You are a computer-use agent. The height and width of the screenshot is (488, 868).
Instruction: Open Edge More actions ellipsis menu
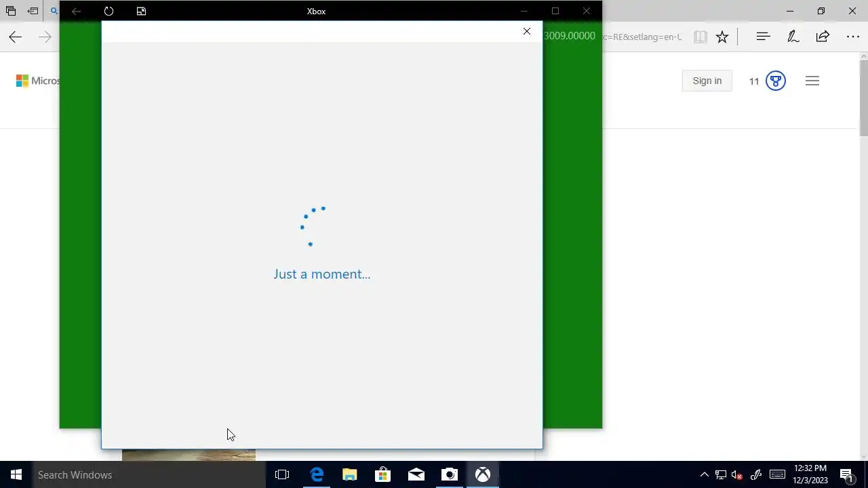coord(853,37)
